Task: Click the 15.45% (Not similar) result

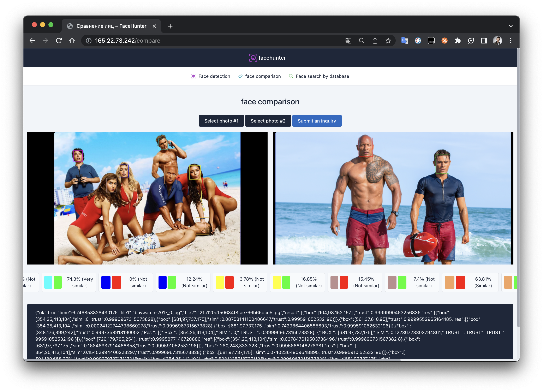Action: [366, 282]
